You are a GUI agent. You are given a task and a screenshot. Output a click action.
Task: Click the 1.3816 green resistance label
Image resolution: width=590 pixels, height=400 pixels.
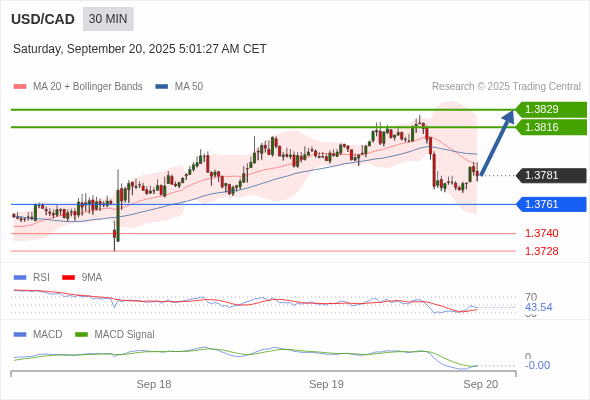pos(551,127)
